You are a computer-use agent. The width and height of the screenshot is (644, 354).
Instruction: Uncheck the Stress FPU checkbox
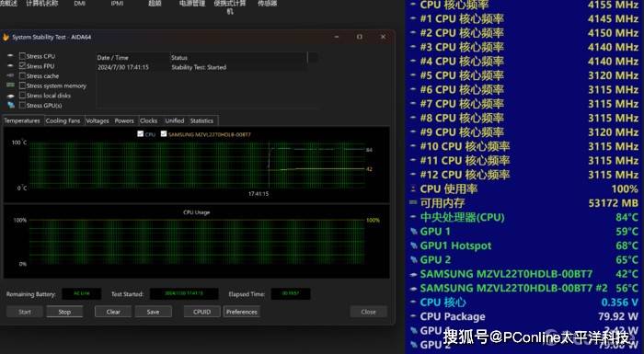pyautogui.click(x=22, y=65)
